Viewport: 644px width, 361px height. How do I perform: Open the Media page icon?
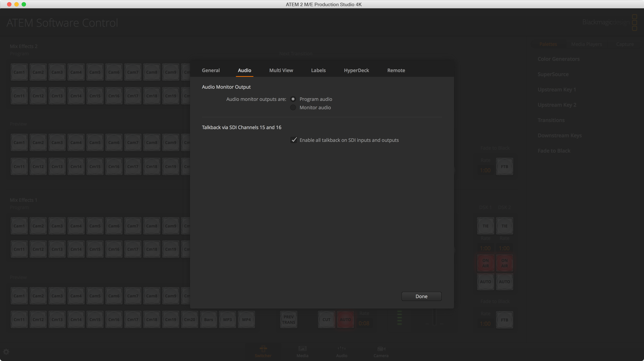[x=302, y=351]
